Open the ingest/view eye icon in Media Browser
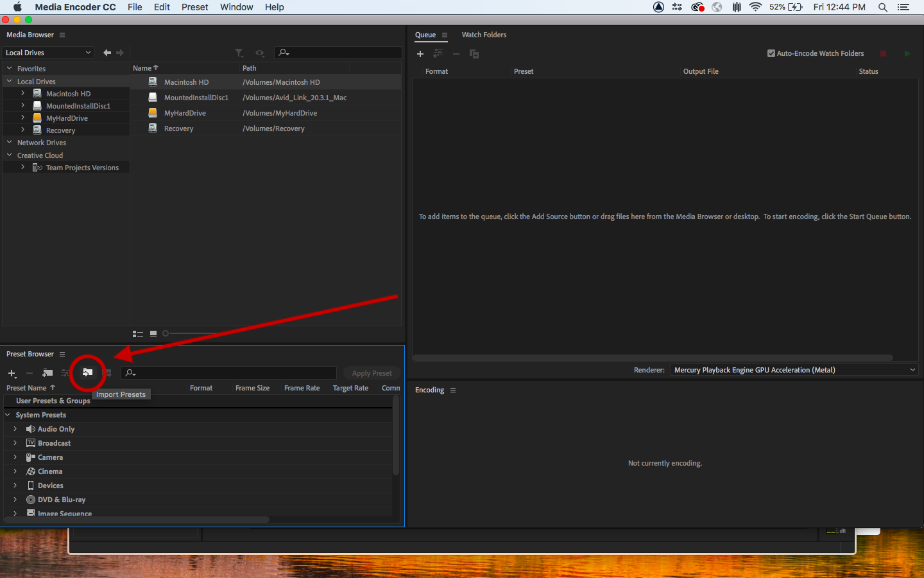The width and height of the screenshot is (924, 578). (260, 53)
